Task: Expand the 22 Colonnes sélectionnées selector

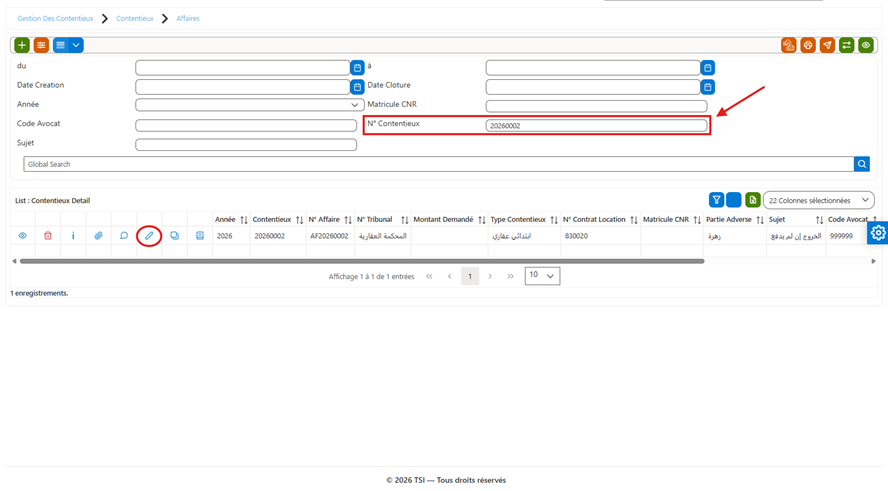Action: (818, 200)
